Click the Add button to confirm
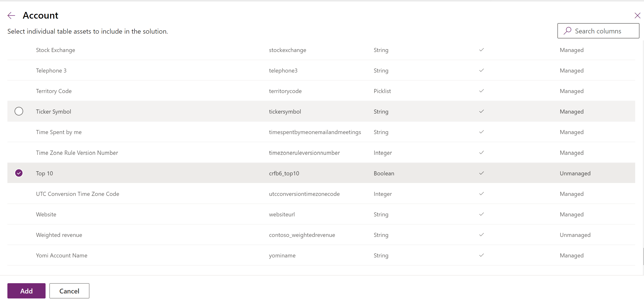644x303 pixels. (x=27, y=291)
